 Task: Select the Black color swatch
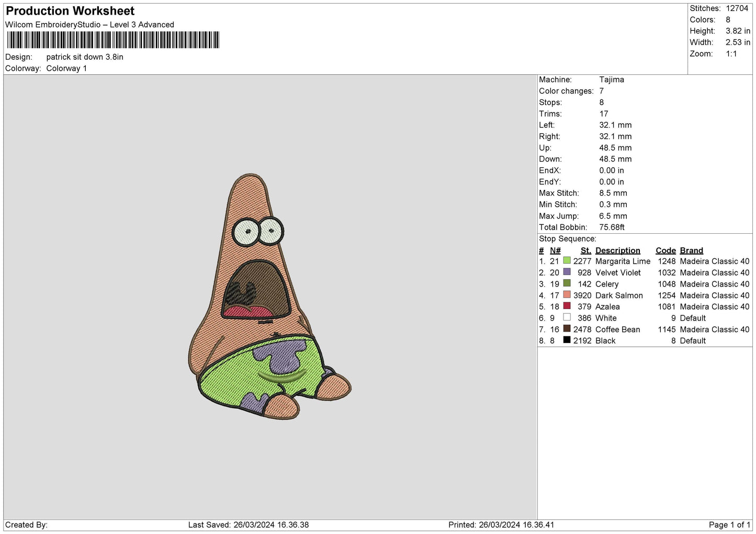[567, 340]
